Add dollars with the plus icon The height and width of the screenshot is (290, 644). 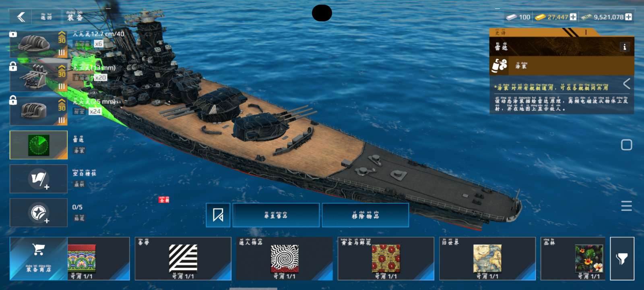[628, 17]
